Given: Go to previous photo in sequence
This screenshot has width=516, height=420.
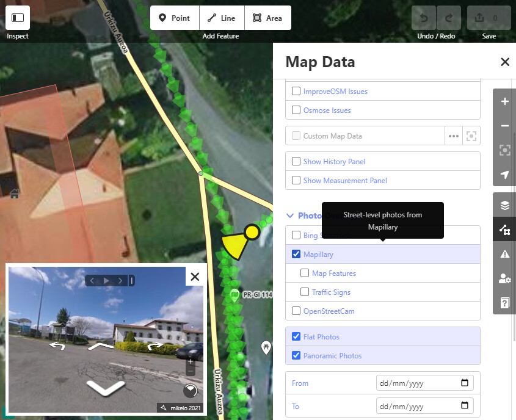Looking at the screenshot, I should (92, 281).
